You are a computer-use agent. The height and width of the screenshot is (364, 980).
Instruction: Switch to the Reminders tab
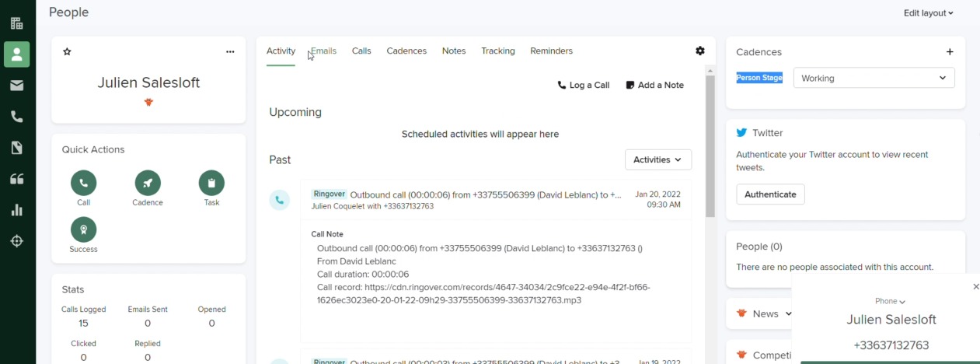(x=551, y=51)
